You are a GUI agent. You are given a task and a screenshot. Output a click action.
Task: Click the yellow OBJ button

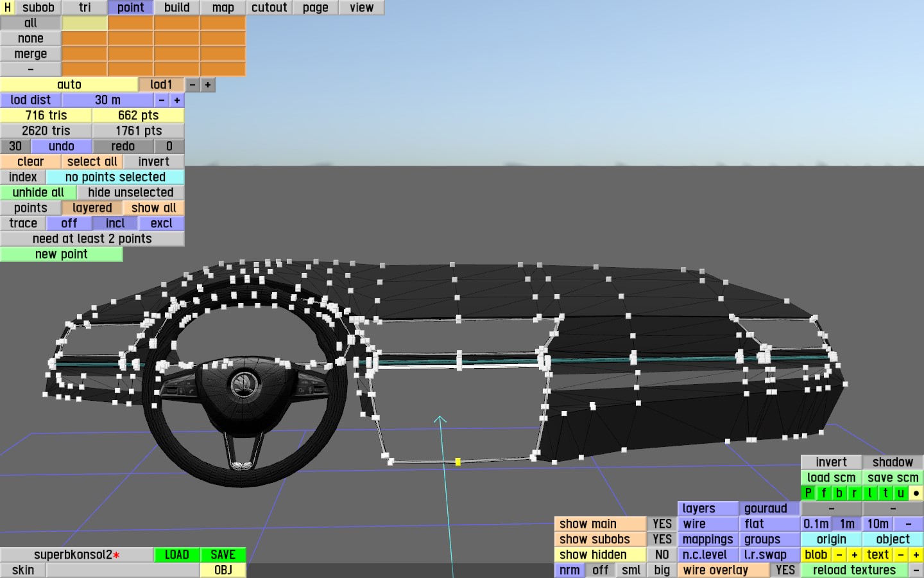[x=223, y=570]
